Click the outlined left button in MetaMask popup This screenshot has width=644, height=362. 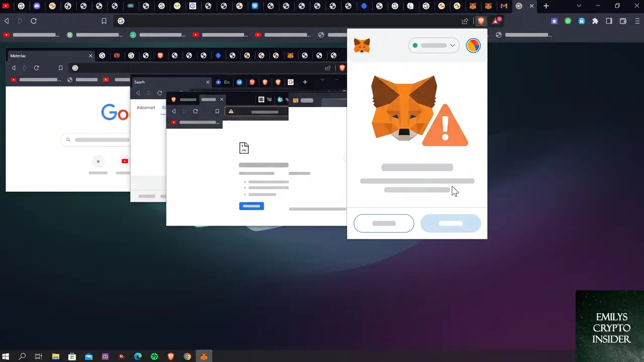384,223
